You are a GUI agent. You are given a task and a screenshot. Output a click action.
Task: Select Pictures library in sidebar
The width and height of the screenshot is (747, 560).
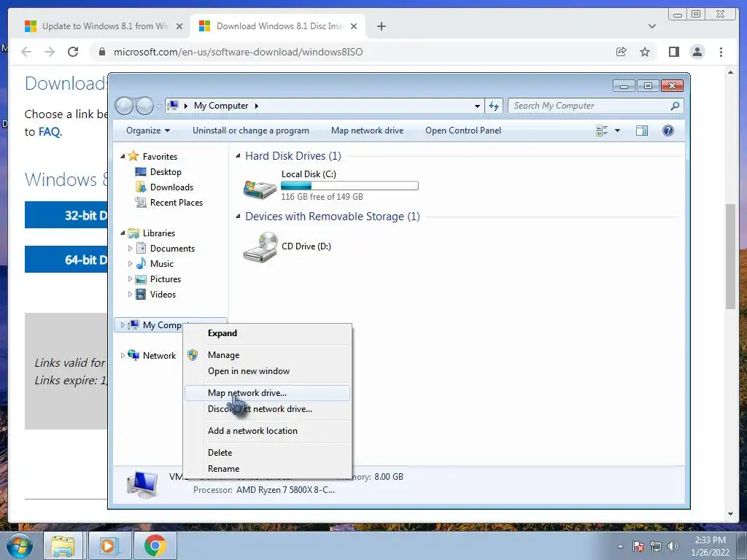pos(158,279)
